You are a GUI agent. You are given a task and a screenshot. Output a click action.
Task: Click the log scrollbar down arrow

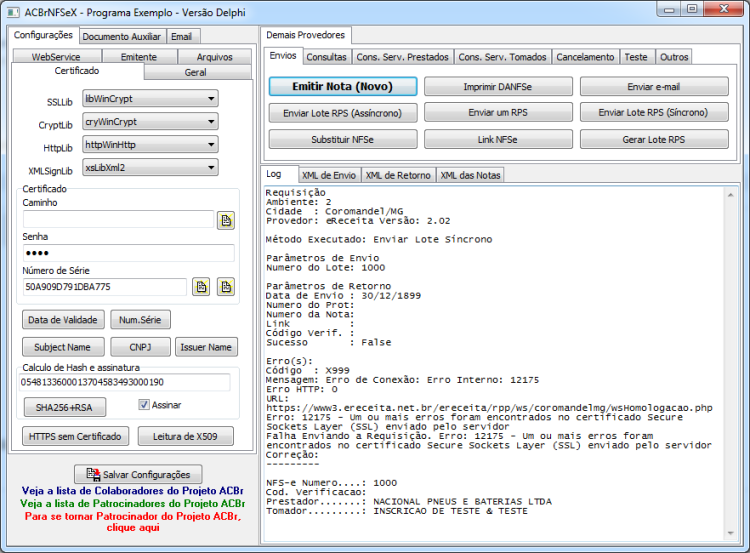click(x=730, y=533)
